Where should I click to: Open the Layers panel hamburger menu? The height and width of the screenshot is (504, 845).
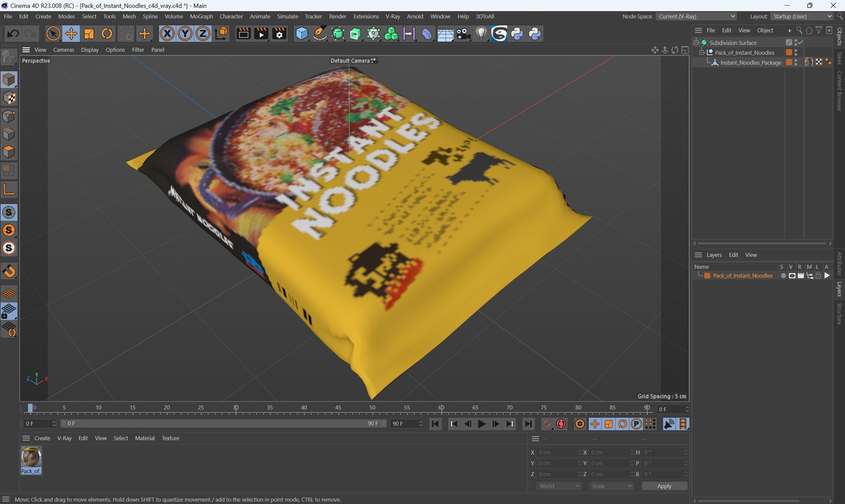point(698,255)
